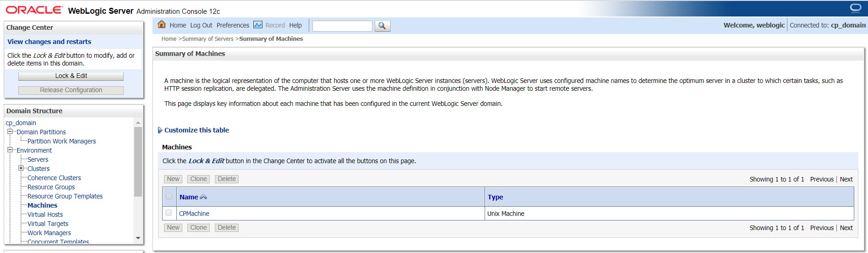
Task: Click the Type column header
Action: click(495, 197)
